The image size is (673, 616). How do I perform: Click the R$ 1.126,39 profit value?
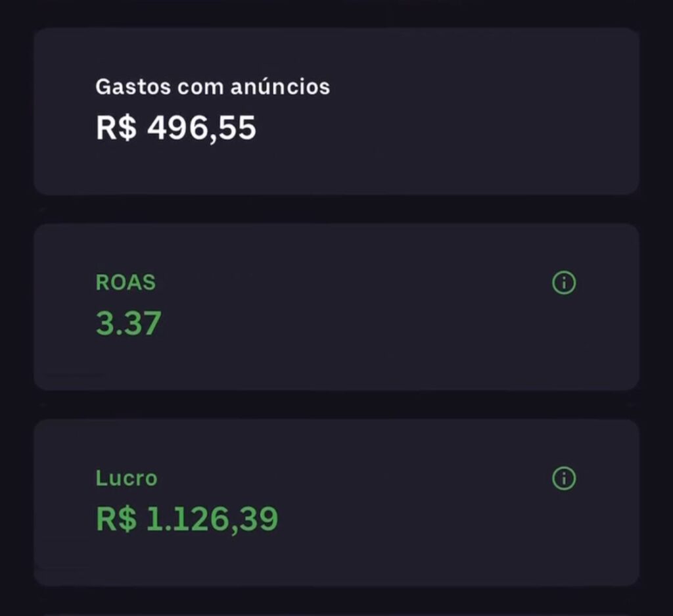click(187, 519)
